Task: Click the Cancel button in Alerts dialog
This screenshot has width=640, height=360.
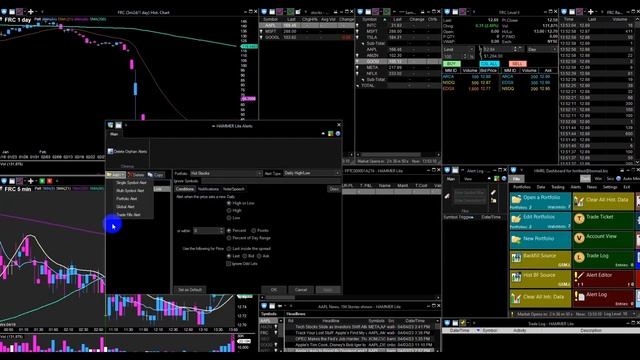Action: (x=301, y=290)
